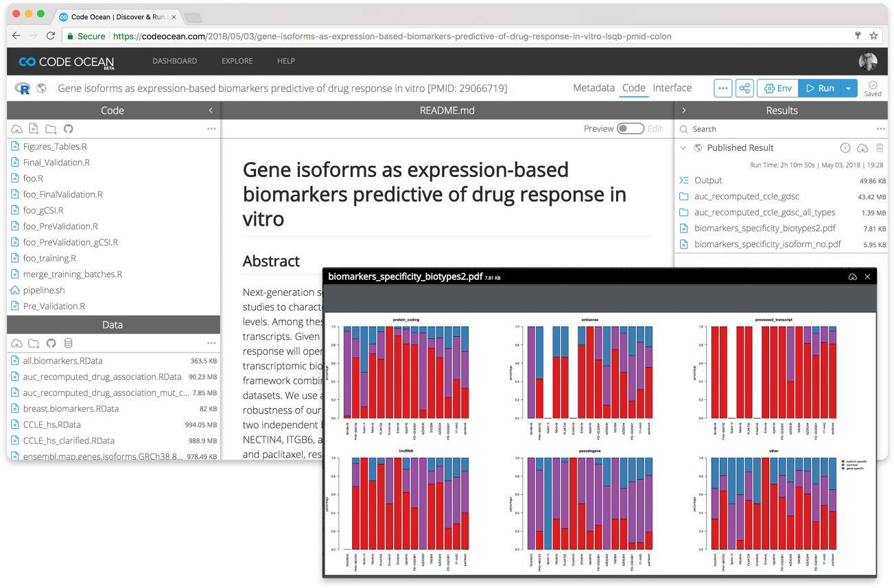The height and width of the screenshot is (588, 894).
Task: Collapse the Published Result section
Action: [x=683, y=148]
